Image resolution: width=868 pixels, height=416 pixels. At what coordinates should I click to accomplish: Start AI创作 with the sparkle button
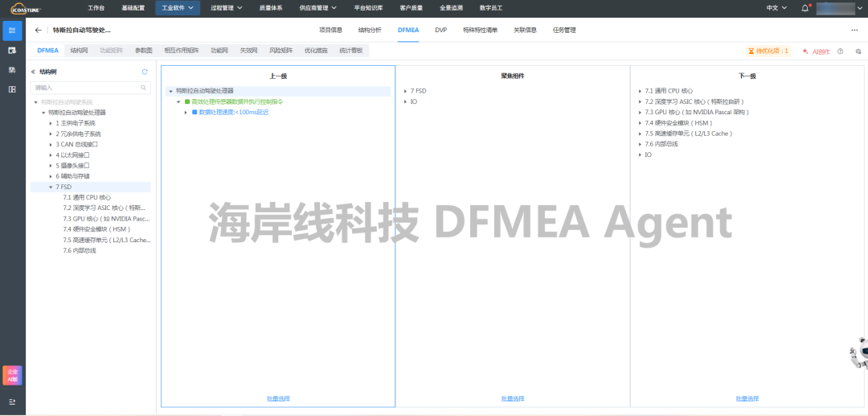[816, 51]
